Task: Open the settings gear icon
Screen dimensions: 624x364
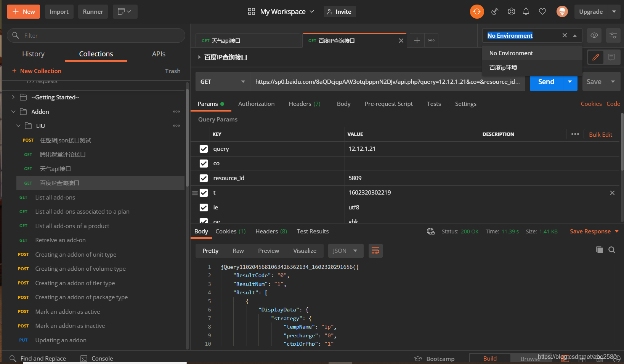Action: [512, 11]
